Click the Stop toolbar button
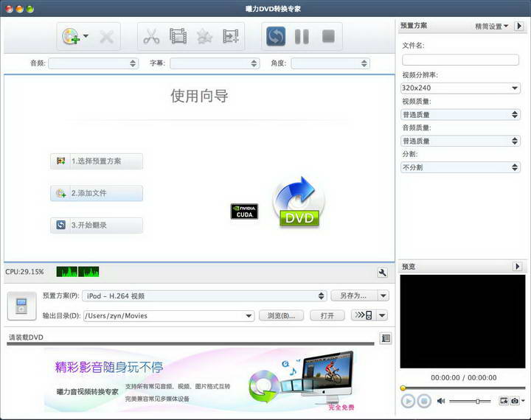531x420 pixels. coord(328,36)
